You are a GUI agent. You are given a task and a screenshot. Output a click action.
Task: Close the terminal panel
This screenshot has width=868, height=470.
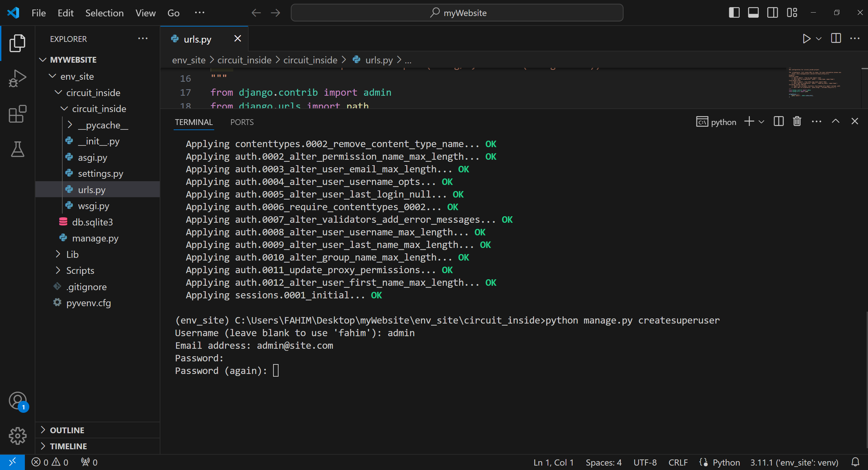pos(855,122)
